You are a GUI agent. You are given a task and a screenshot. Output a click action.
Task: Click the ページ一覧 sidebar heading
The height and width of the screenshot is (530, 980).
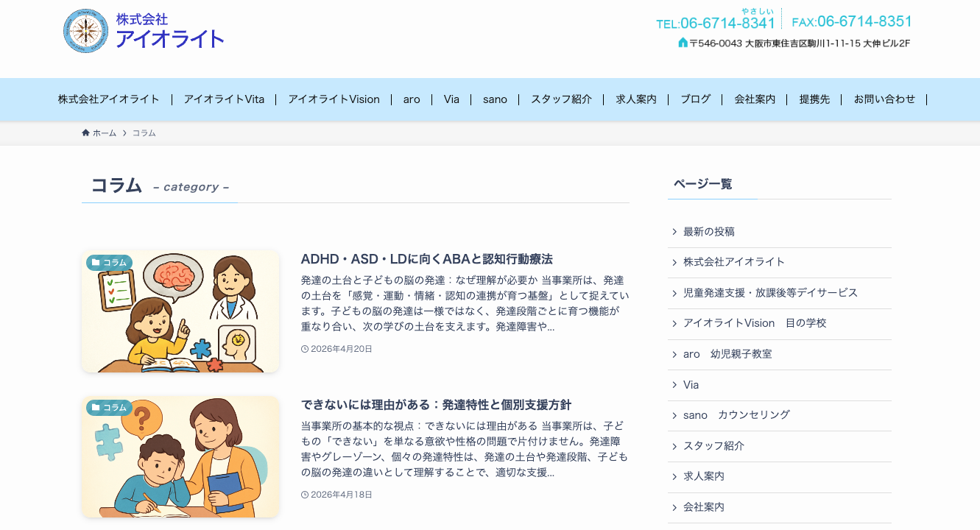coord(702,184)
